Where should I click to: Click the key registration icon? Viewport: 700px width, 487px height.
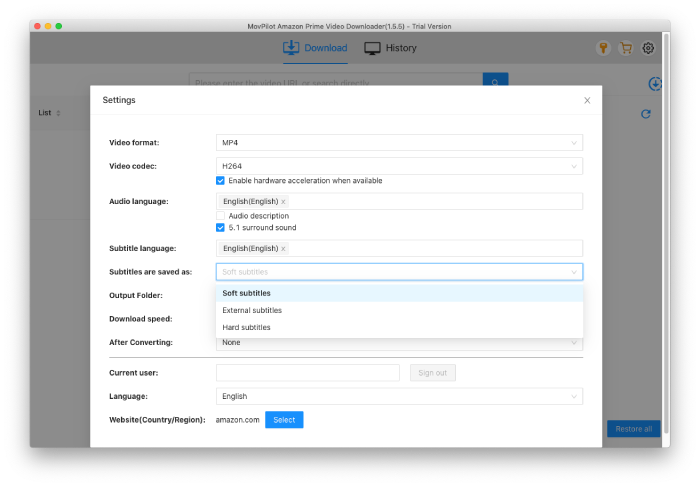603,48
